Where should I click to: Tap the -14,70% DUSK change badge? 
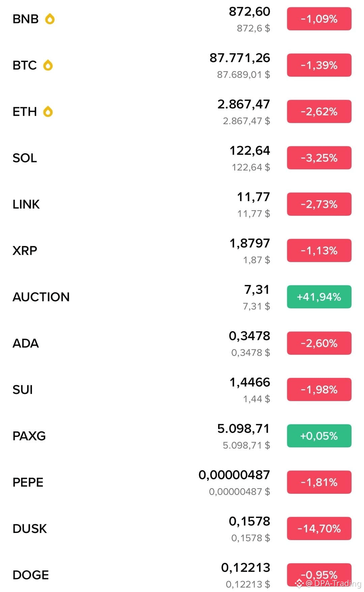point(319,529)
